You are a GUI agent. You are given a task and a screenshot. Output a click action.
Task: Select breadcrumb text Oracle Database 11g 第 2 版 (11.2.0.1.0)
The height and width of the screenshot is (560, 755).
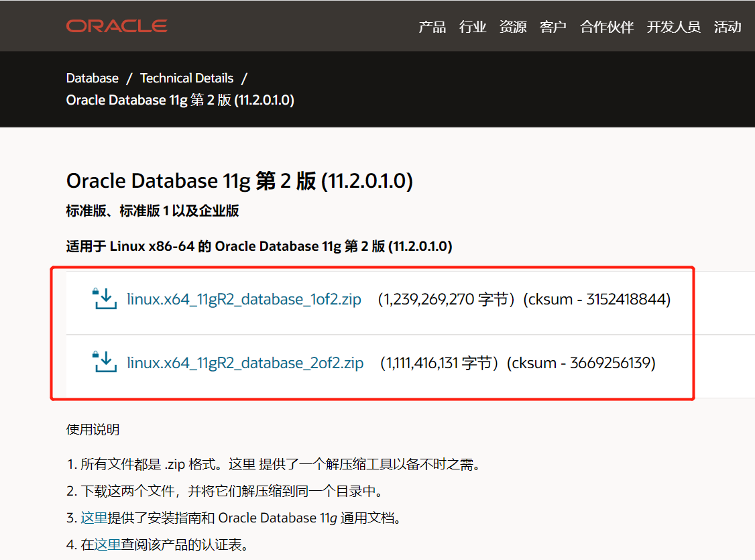[180, 100]
